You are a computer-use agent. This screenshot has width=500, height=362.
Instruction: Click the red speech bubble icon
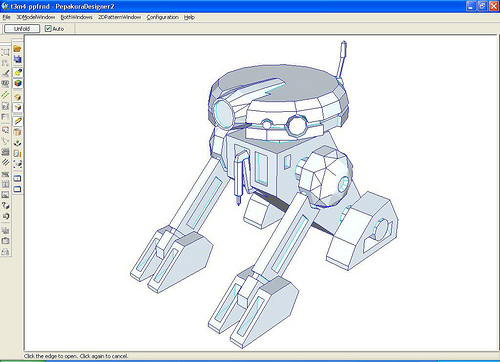[x=5, y=130]
